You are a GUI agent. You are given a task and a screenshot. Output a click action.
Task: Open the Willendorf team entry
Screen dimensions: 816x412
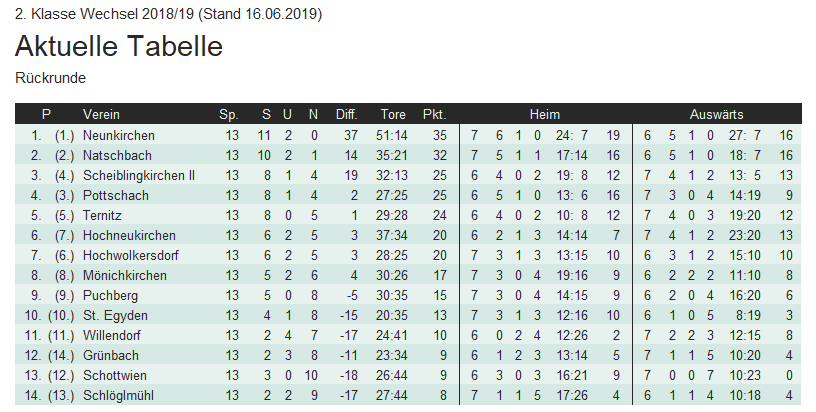(x=114, y=335)
